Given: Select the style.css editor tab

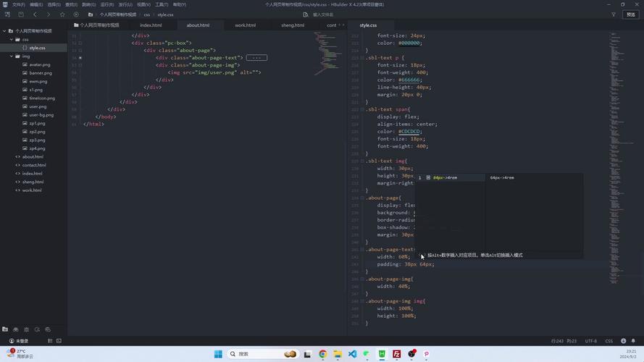Looking at the screenshot, I should 368,25.
